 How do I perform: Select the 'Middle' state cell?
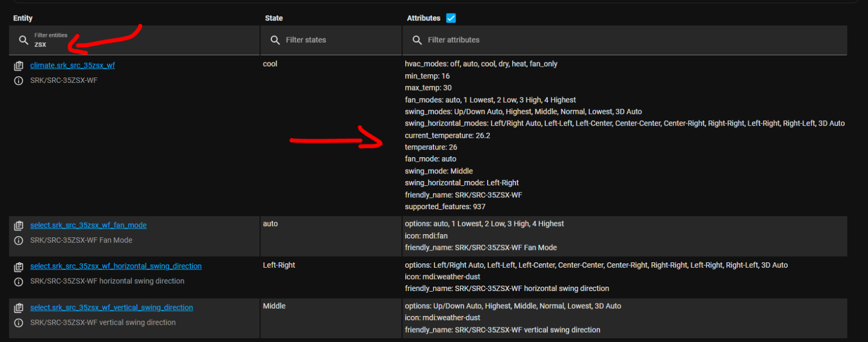(x=274, y=306)
